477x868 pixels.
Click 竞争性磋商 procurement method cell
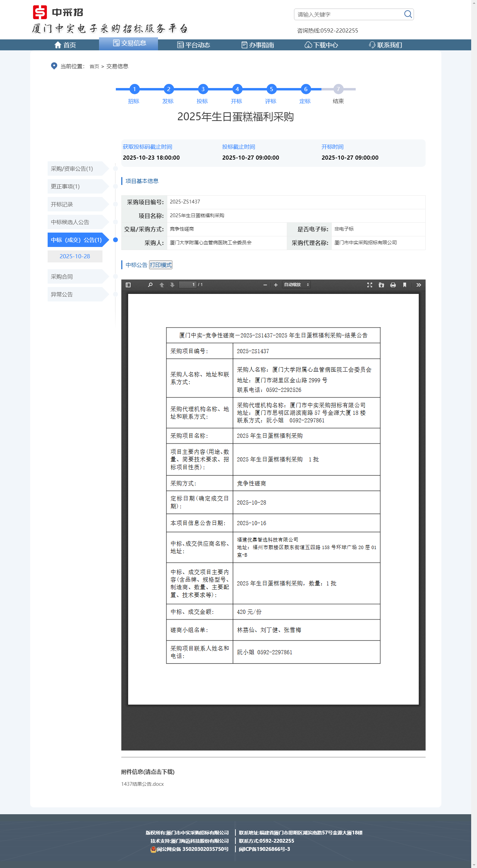tap(182, 229)
